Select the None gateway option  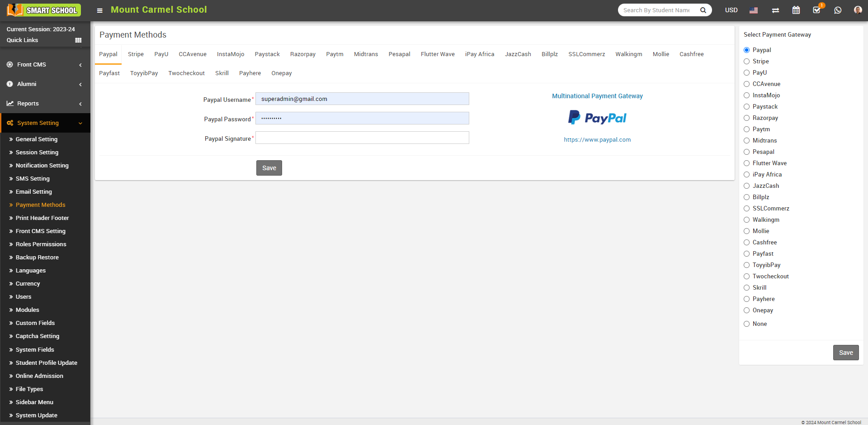click(747, 324)
